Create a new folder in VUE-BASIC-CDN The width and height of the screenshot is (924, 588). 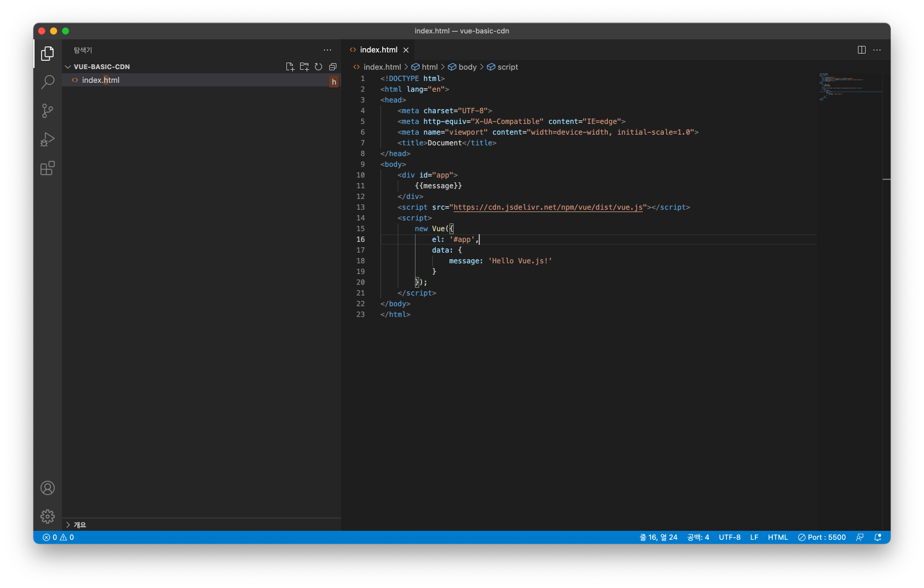[x=304, y=67]
